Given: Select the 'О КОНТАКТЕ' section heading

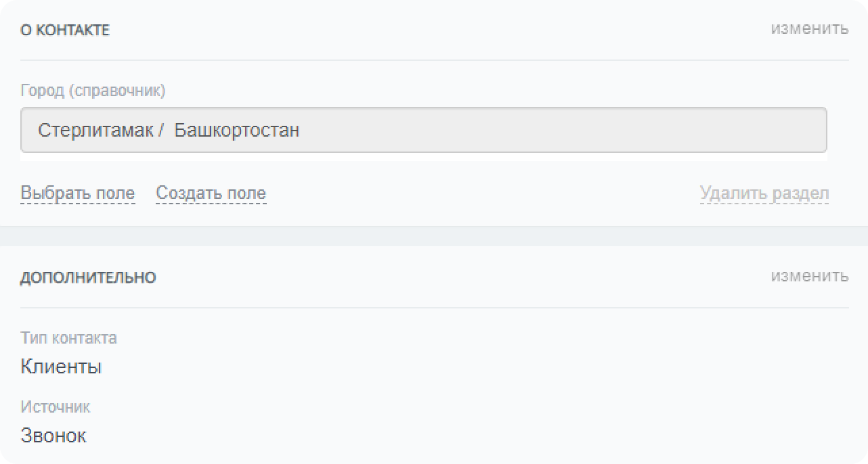Looking at the screenshot, I should point(65,30).
